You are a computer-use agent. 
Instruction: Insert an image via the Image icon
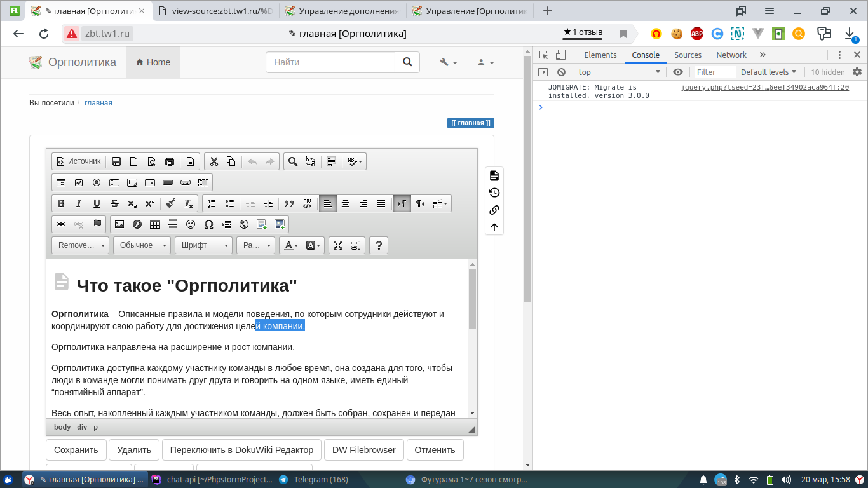(119, 224)
